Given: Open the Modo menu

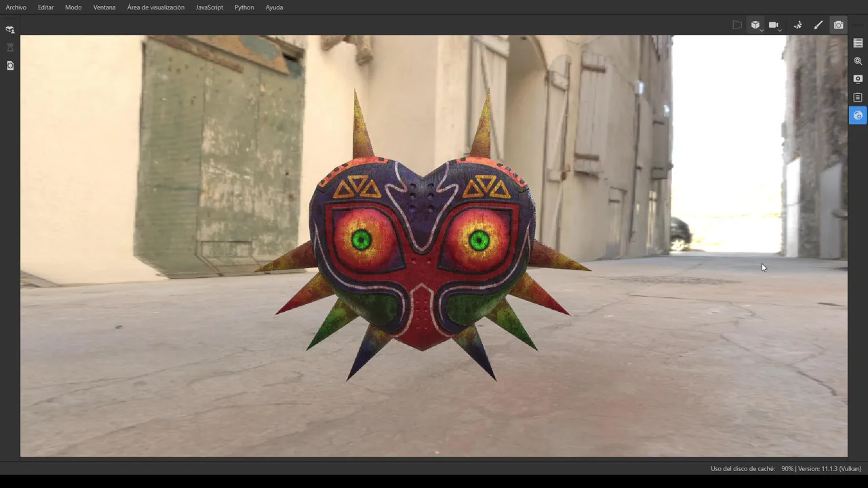Looking at the screenshot, I should 73,7.
